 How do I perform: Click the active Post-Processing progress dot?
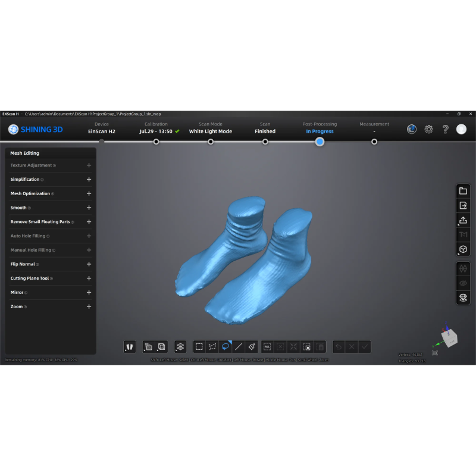320,142
